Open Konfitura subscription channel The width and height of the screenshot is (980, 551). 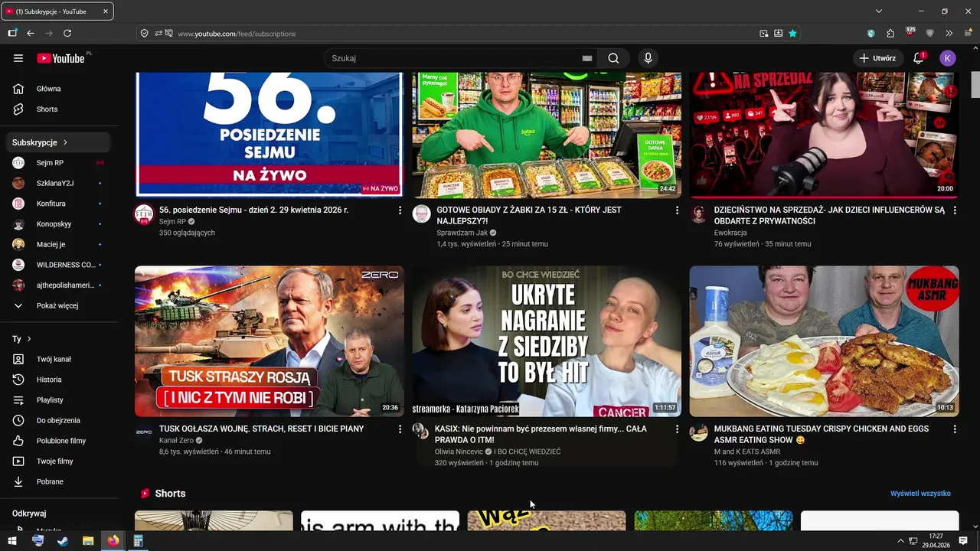pos(59,204)
